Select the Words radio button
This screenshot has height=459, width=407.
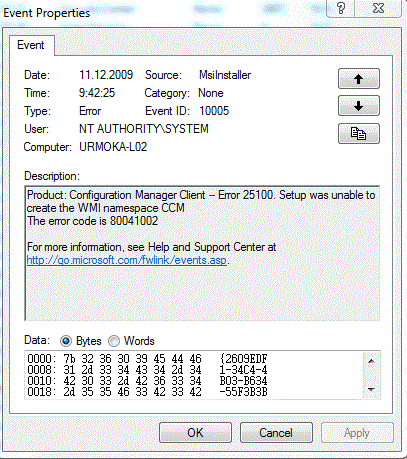pyautogui.click(x=114, y=341)
